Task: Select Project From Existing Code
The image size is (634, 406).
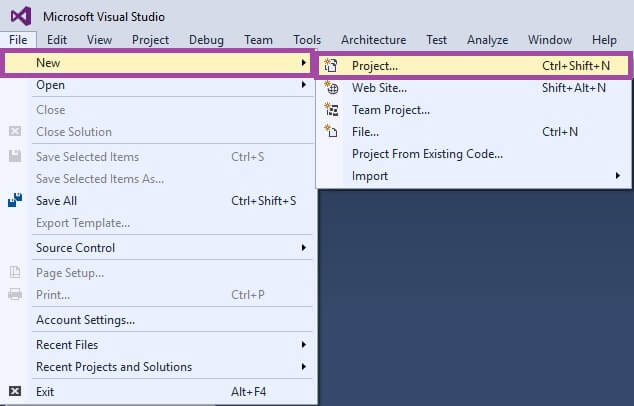Action: (x=427, y=154)
